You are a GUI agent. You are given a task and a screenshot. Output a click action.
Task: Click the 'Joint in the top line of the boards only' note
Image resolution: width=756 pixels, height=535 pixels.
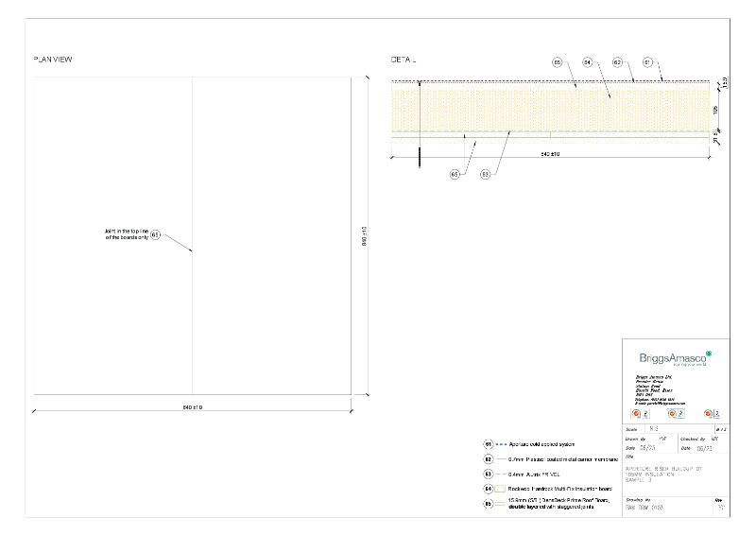point(127,234)
